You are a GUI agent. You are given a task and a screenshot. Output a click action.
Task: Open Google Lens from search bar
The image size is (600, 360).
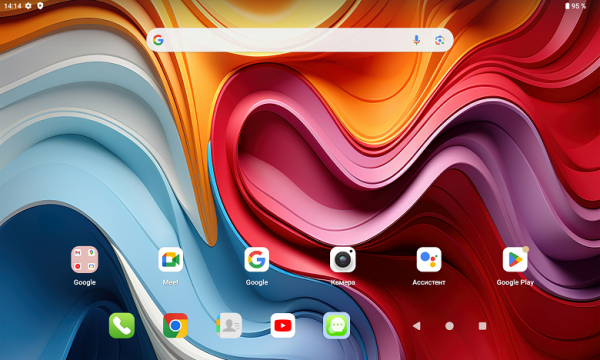click(x=440, y=40)
